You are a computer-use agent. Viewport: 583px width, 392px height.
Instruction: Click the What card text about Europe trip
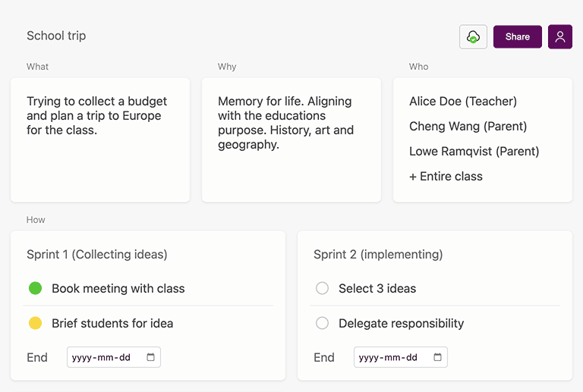coord(96,115)
